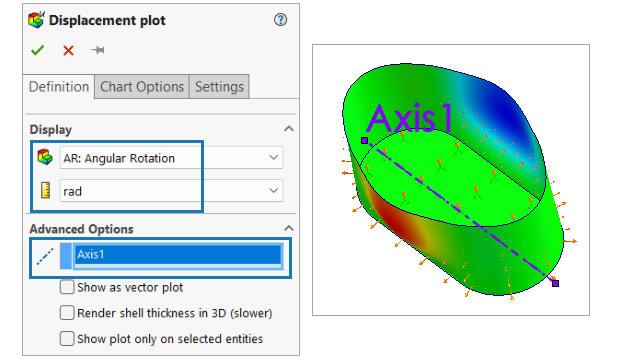Open the rad units dropdown

click(x=171, y=191)
